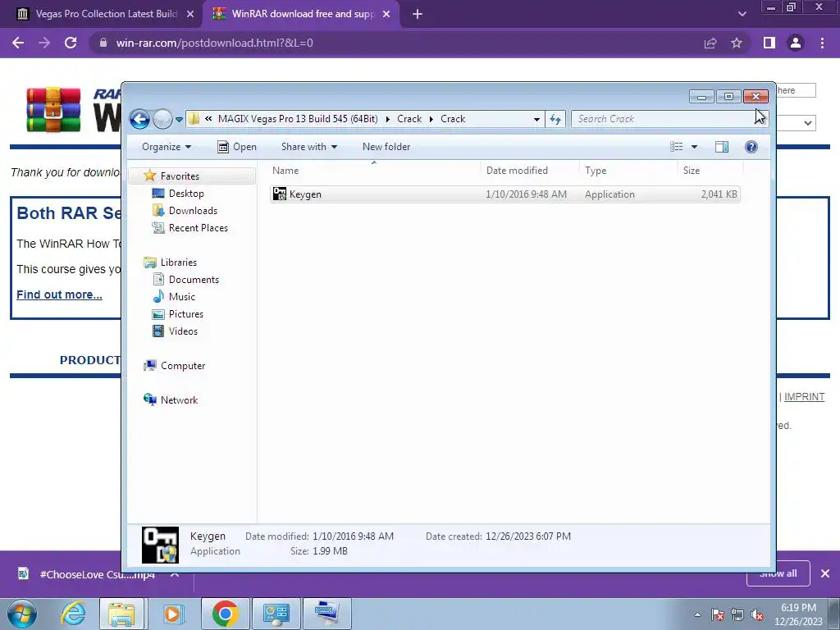Click New folder in the toolbar
The image size is (840, 630).
click(386, 147)
